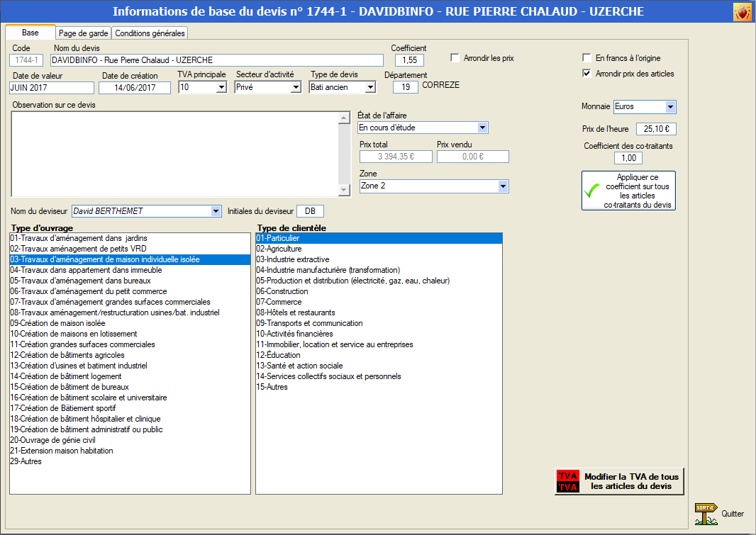Click the Prix de l'heure field
The height and width of the screenshot is (535, 756).
tap(656, 130)
